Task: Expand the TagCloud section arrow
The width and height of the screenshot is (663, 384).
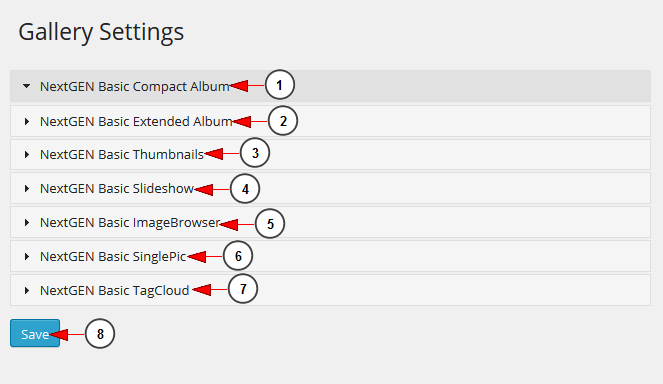Action: tap(27, 291)
